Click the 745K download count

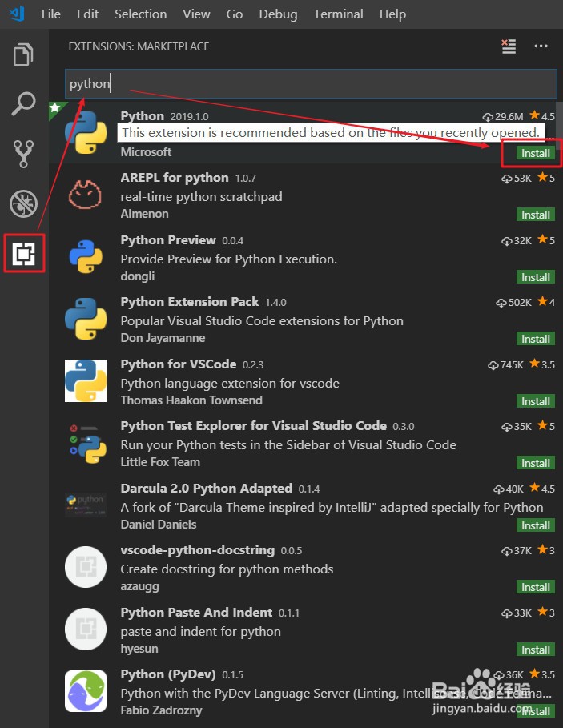(x=506, y=364)
